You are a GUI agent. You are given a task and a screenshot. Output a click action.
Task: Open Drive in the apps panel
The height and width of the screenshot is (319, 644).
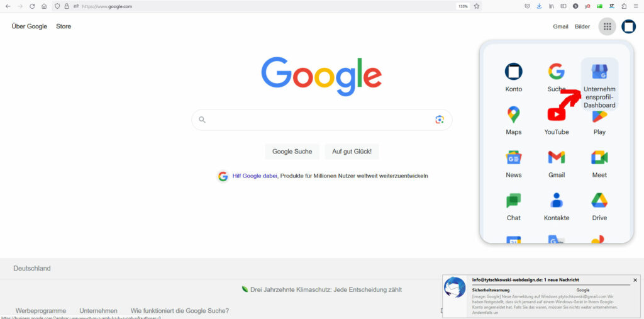(x=599, y=206)
